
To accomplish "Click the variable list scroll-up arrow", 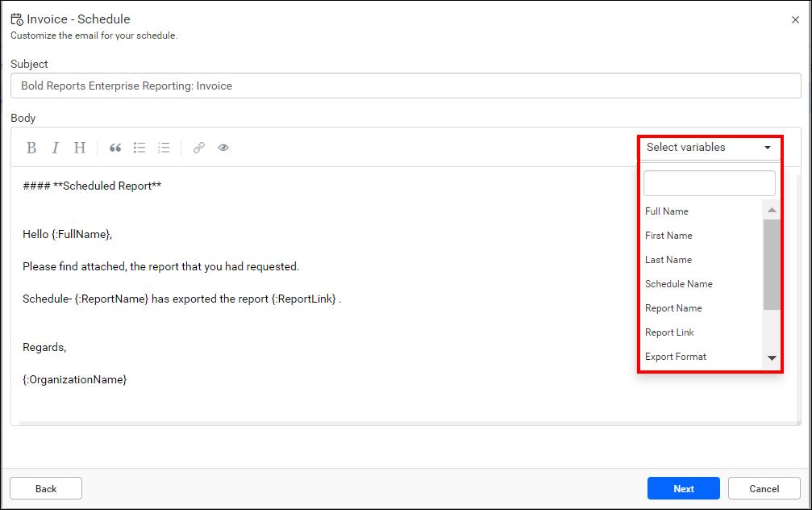I will [x=772, y=210].
